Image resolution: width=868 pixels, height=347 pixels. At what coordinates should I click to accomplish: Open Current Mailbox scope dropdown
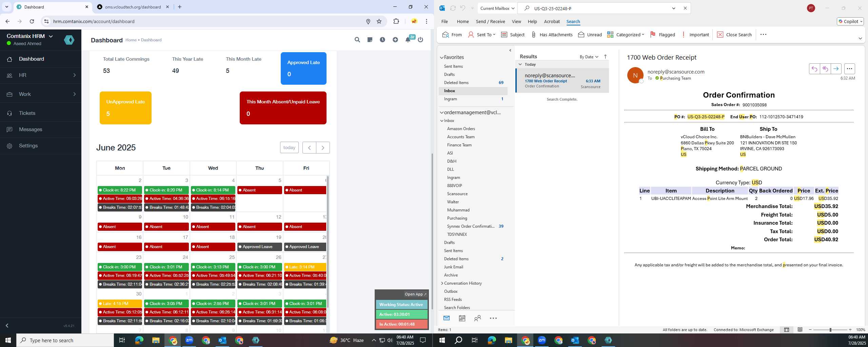[497, 8]
